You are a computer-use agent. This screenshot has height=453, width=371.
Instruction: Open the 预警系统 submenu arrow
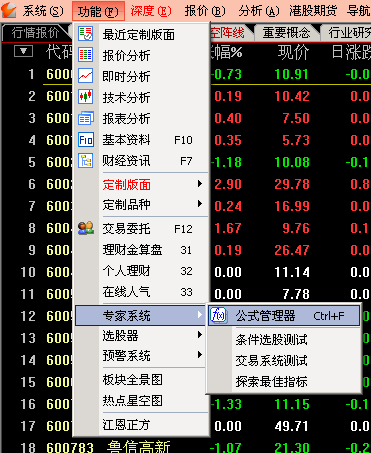(200, 355)
